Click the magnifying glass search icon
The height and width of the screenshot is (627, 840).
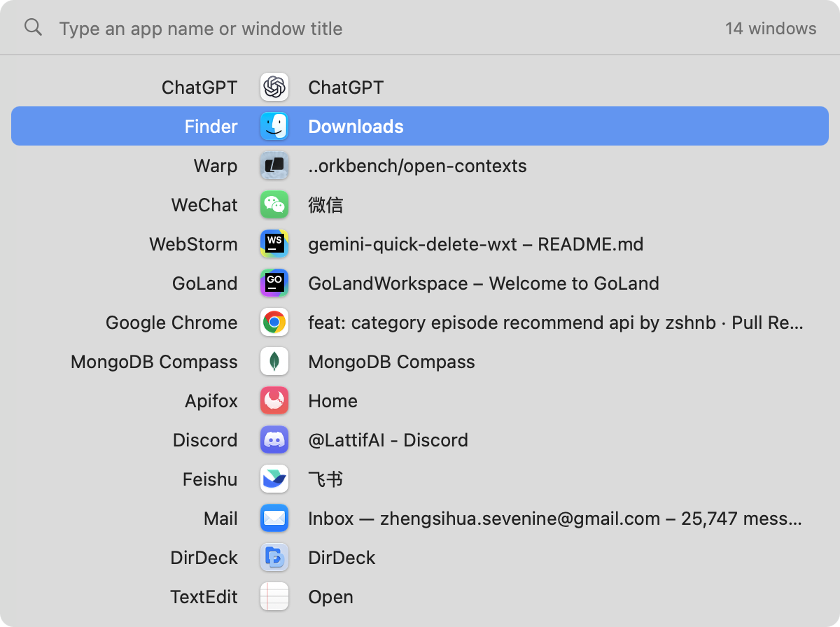tap(33, 28)
